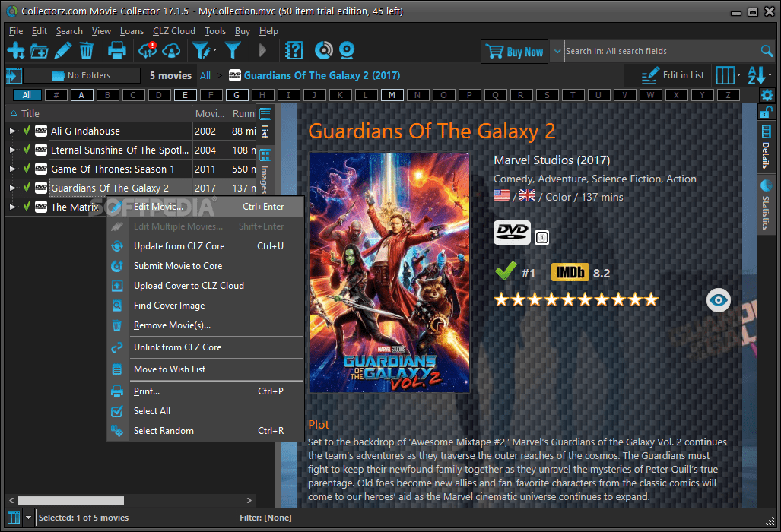Open the filter toolbar dropdown arrow

[x=214, y=50]
